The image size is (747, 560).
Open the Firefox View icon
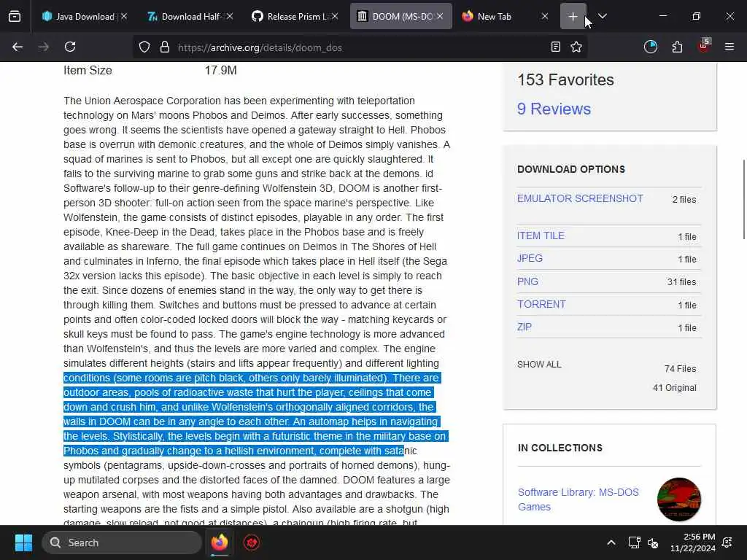pyautogui.click(x=15, y=17)
